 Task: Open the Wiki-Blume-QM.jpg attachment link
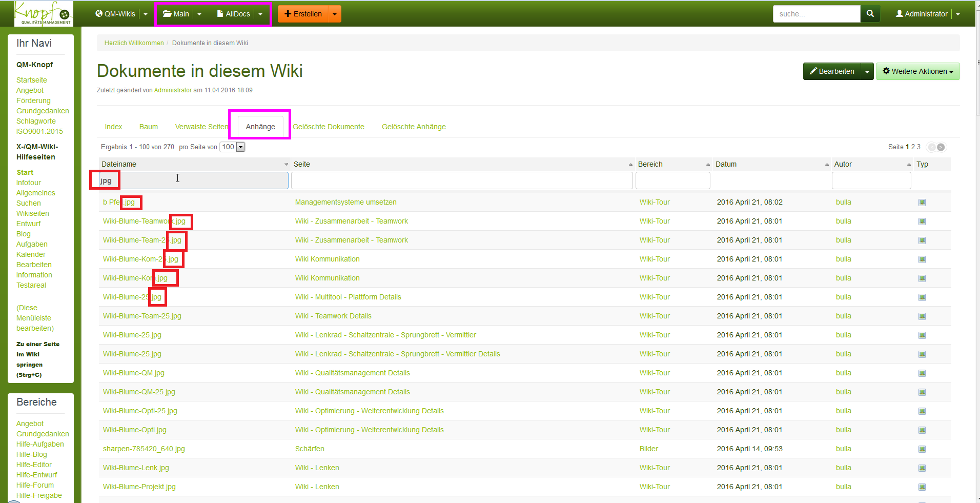pyautogui.click(x=133, y=373)
